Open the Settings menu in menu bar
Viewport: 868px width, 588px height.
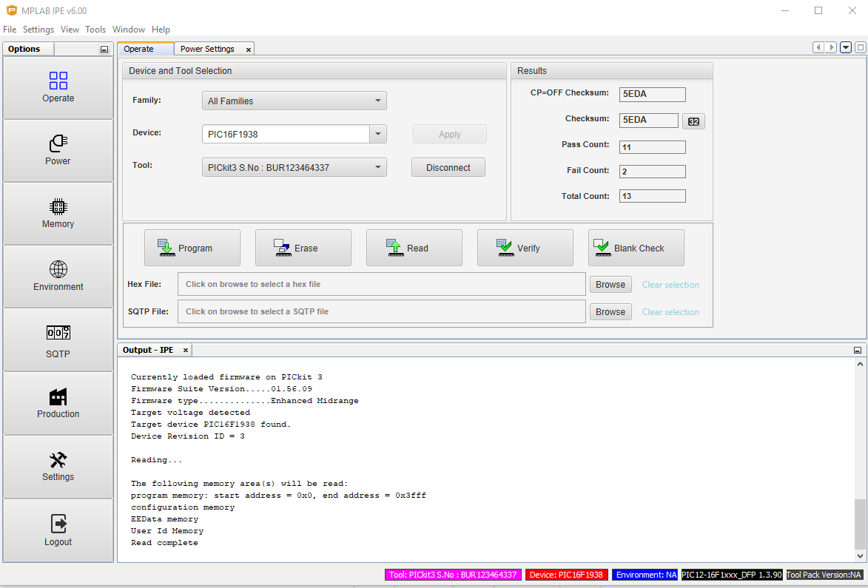click(x=38, y=30)
